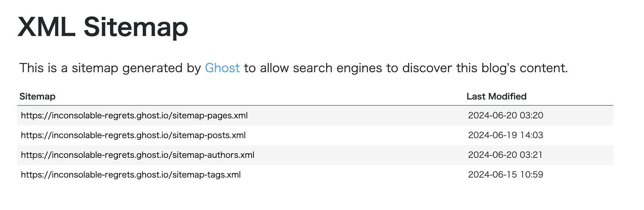Click the word XML in the page heading

click(x=47, y=27)
